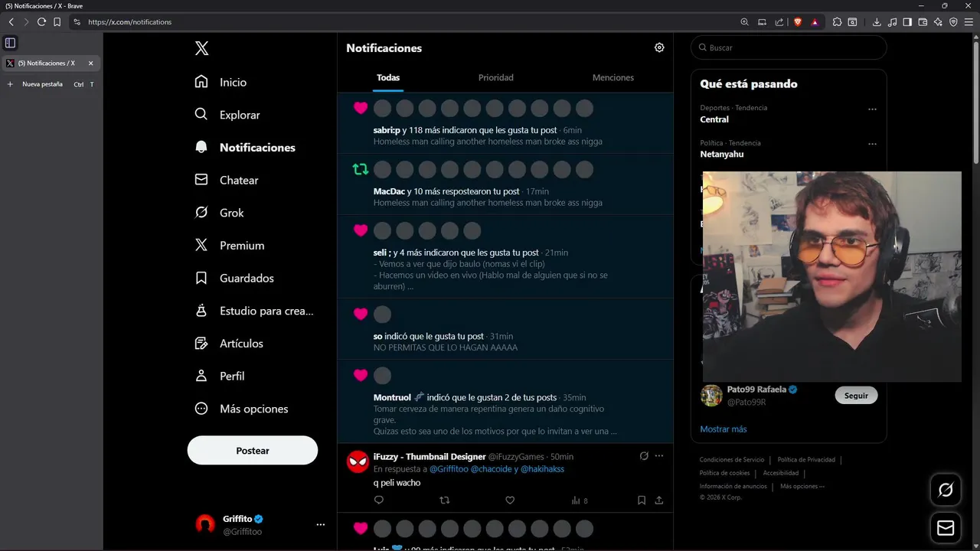Image resolution: width=980 pixels, height=551 pixels.
Task: Open more options on iFuzzy's post
Action: point(659,456)
